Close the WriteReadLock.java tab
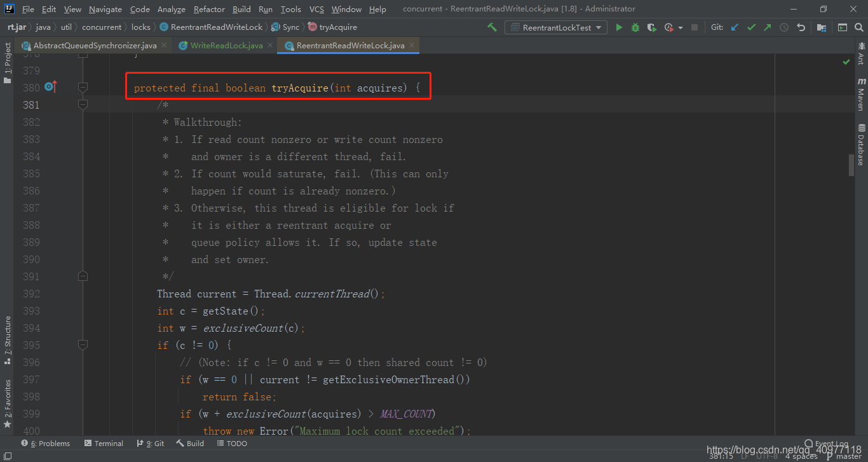 [270, 45]
